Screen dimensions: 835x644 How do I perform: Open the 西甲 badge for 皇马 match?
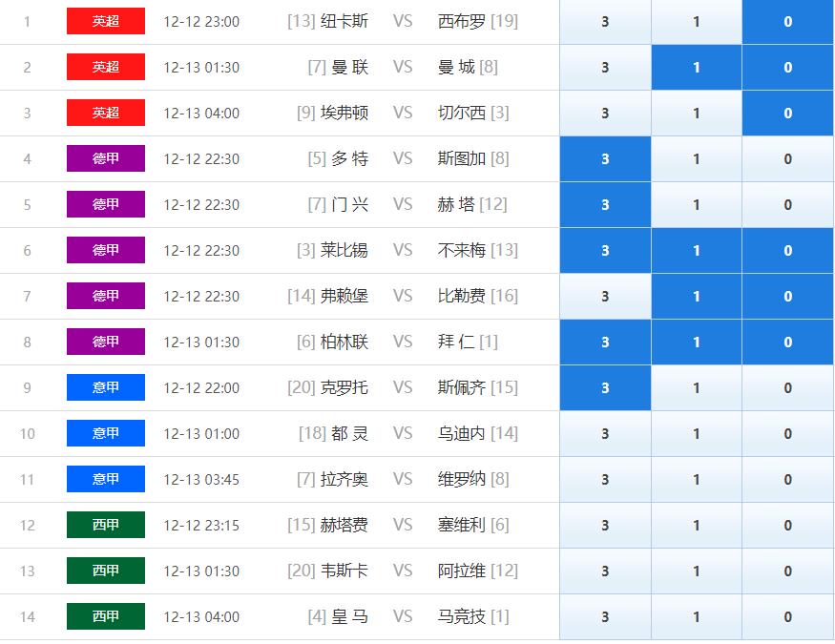point(105,616)
